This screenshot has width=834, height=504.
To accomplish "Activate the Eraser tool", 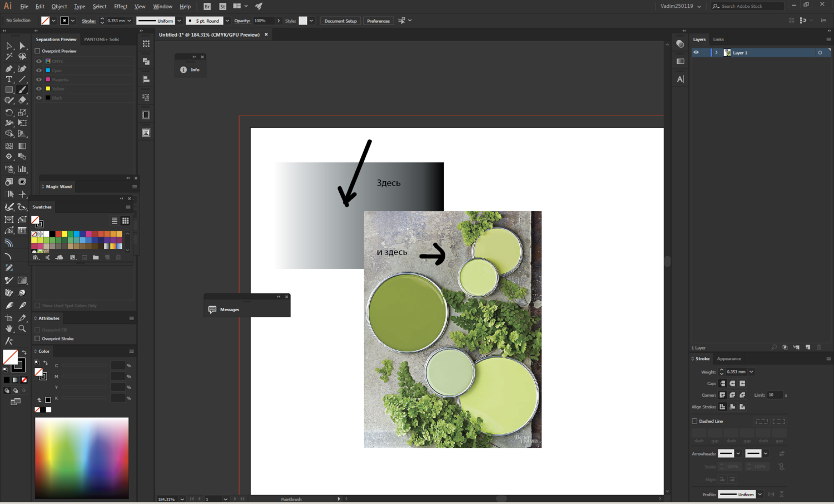I will 22,101.
